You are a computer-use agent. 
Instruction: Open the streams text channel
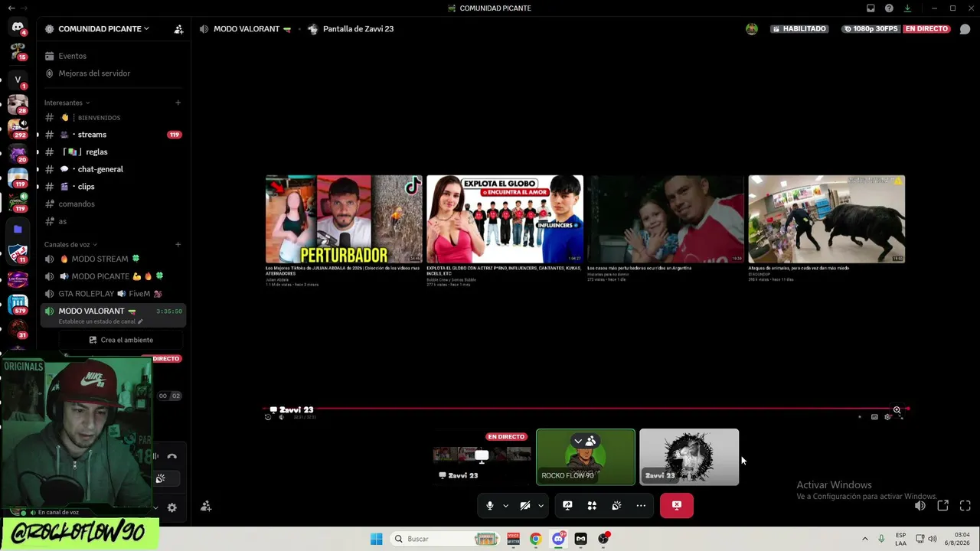point(113,135)
